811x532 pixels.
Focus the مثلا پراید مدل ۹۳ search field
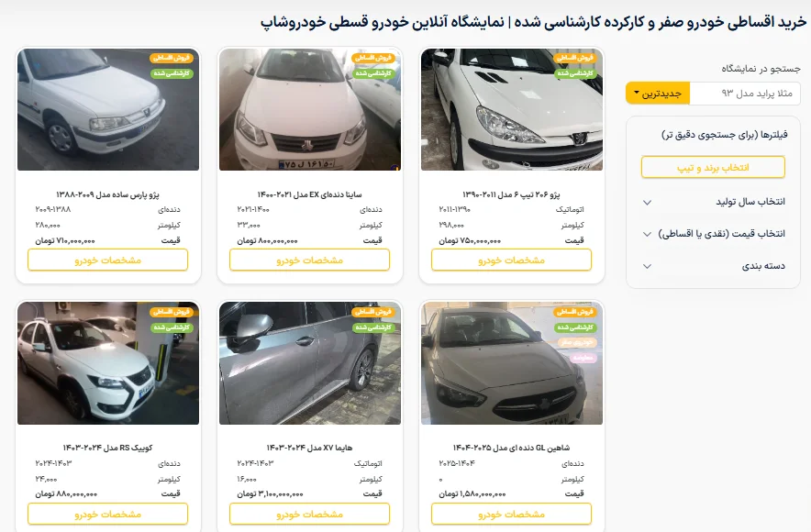745,94
